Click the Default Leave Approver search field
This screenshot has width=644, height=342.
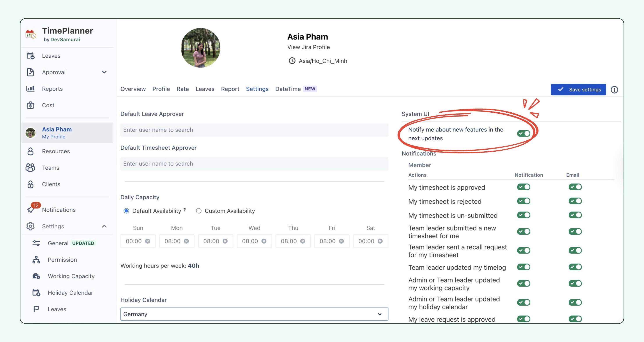(254, 130)
